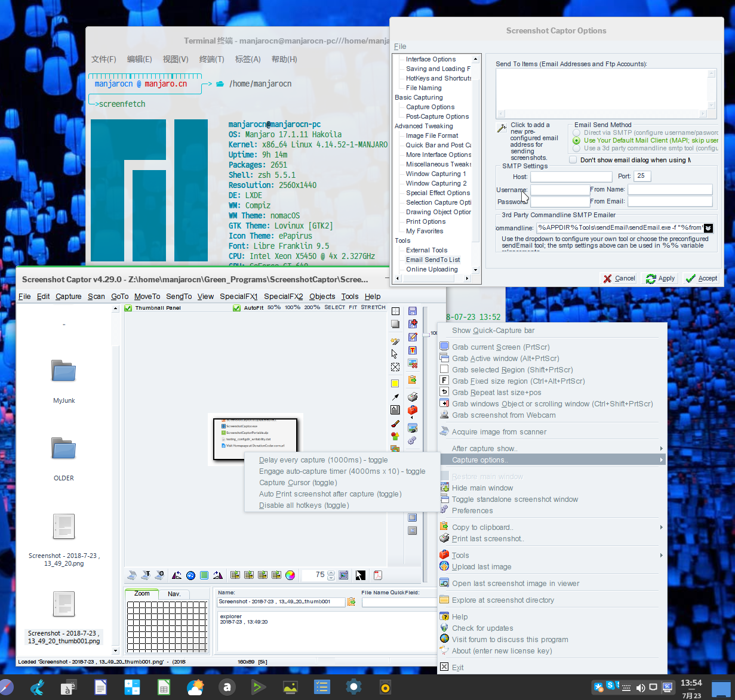Click the green lined page icon
The height and width of the screenshot is (700, 735).
(204, 575)
